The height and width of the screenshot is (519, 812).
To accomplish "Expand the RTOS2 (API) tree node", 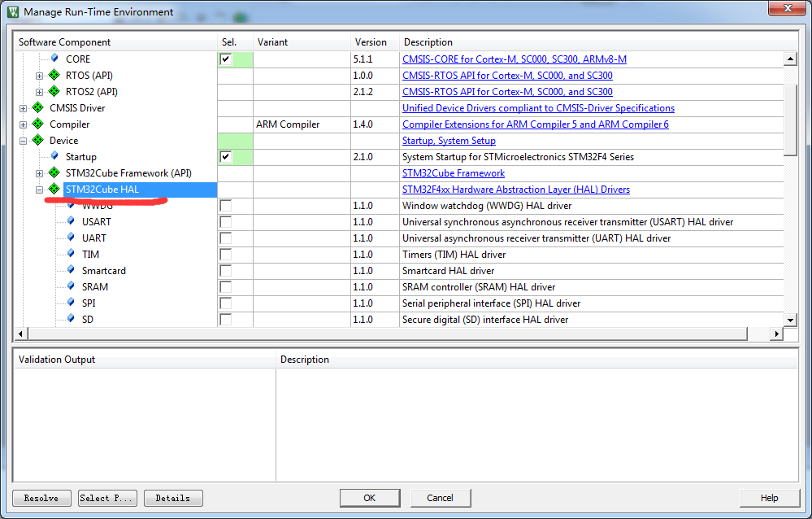I will (39, 92).
